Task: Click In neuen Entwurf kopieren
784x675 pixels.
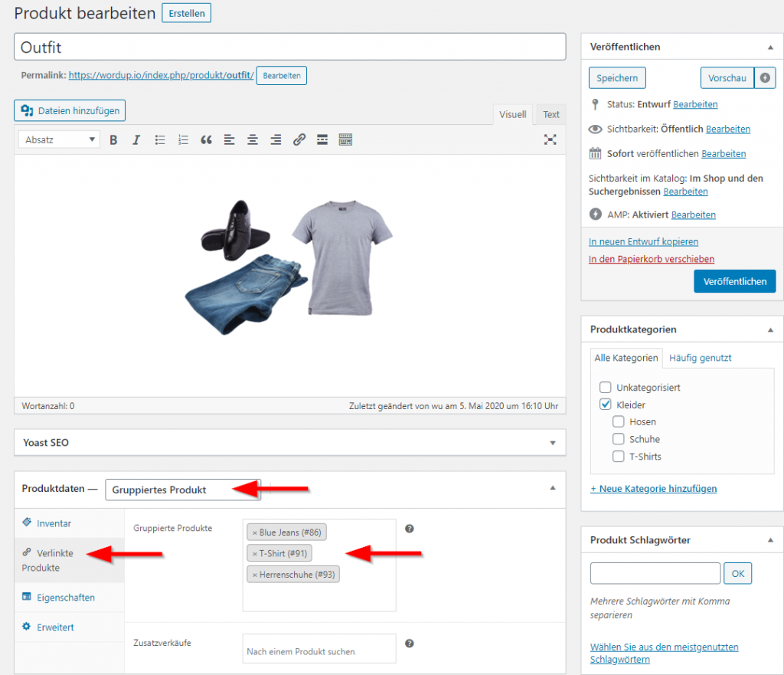Action: (x=643, y=241)
